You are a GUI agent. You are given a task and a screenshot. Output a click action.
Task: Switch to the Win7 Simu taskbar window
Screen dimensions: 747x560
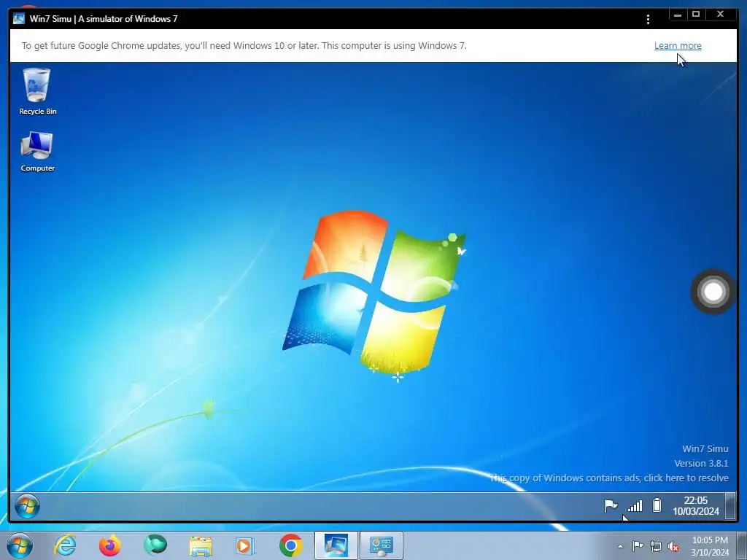(336, 545)
